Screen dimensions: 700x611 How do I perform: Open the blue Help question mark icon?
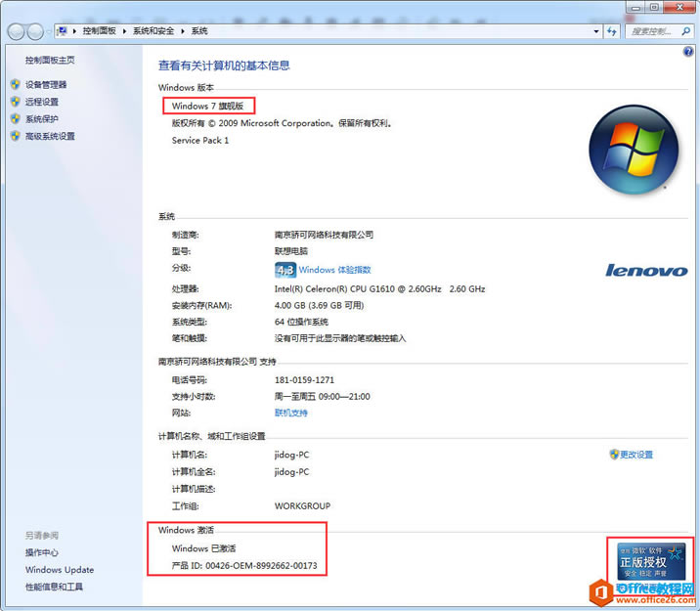click(x=688, y=52)
